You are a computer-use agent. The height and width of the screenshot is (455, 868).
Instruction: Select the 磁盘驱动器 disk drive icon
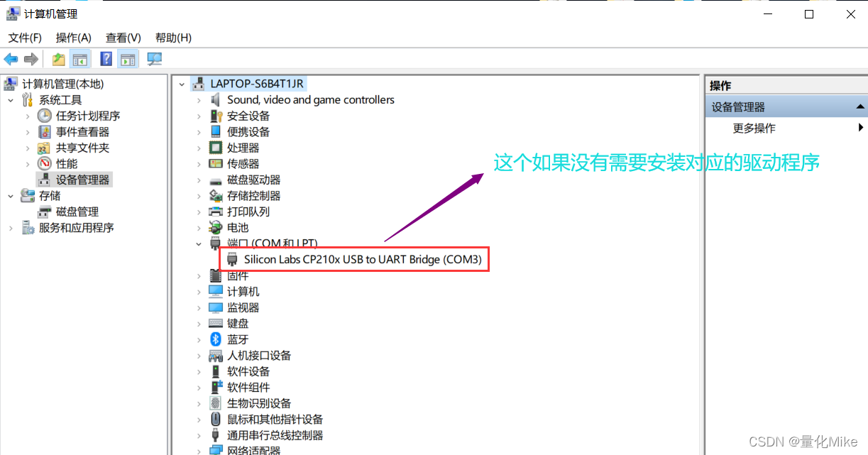tap(215, 180)
